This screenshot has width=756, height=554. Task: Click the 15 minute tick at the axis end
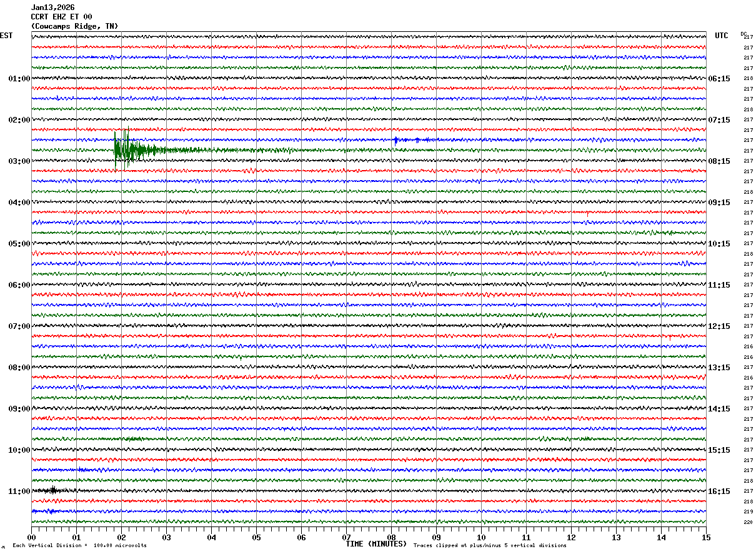point(705,537)
